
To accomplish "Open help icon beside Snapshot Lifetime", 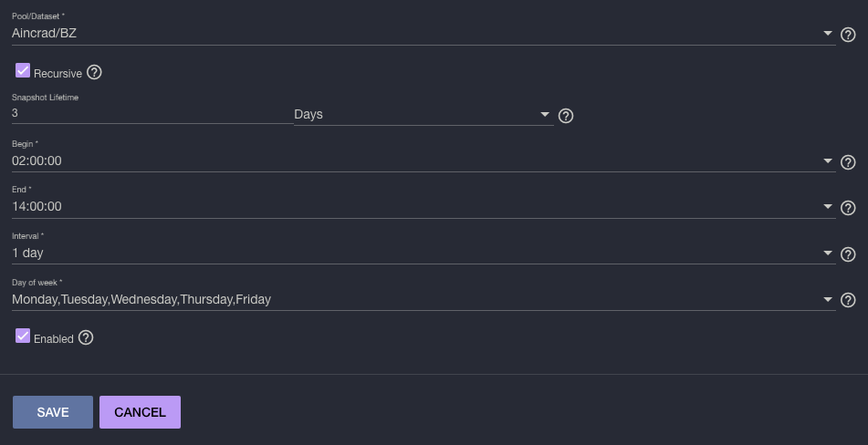I will pos(566,116).
